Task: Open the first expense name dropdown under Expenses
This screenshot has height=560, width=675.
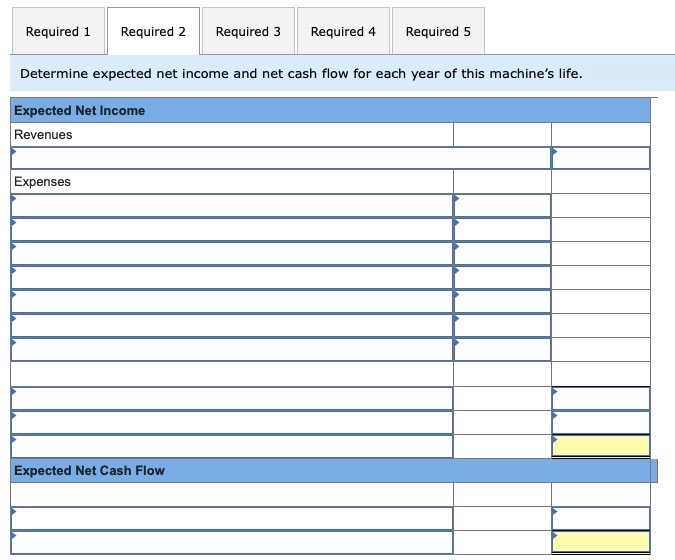Action: [x=232, y=205]
